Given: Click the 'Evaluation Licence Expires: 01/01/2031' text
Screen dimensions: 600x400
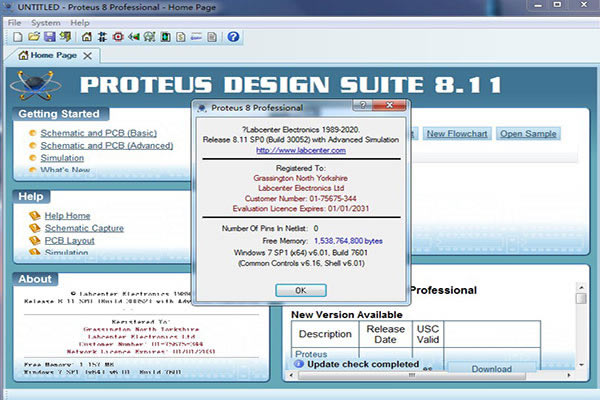Looking at the screenshot, I should (301, 209).
